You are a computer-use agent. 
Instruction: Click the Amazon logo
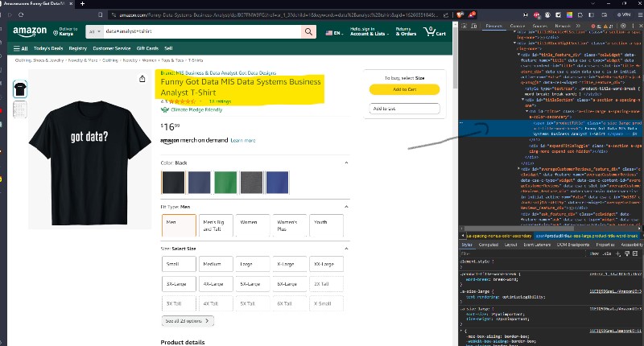coord(30,31)
